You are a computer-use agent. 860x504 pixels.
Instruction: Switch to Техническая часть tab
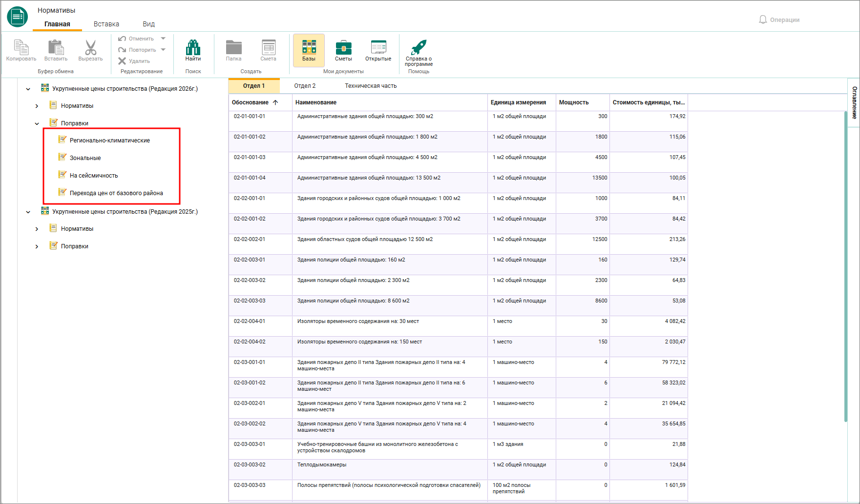pos(371,86)
